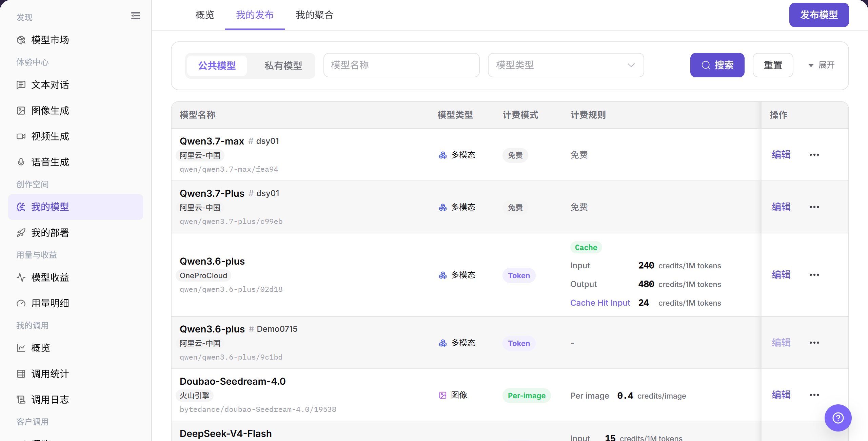
Task: Click the 重置 button
Action: 773,65
